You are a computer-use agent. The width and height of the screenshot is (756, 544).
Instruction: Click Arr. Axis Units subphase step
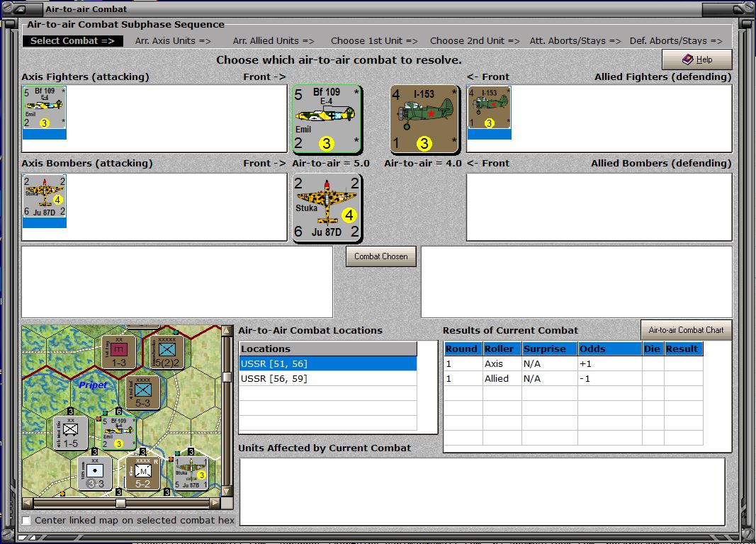click(x=173, y=41)
